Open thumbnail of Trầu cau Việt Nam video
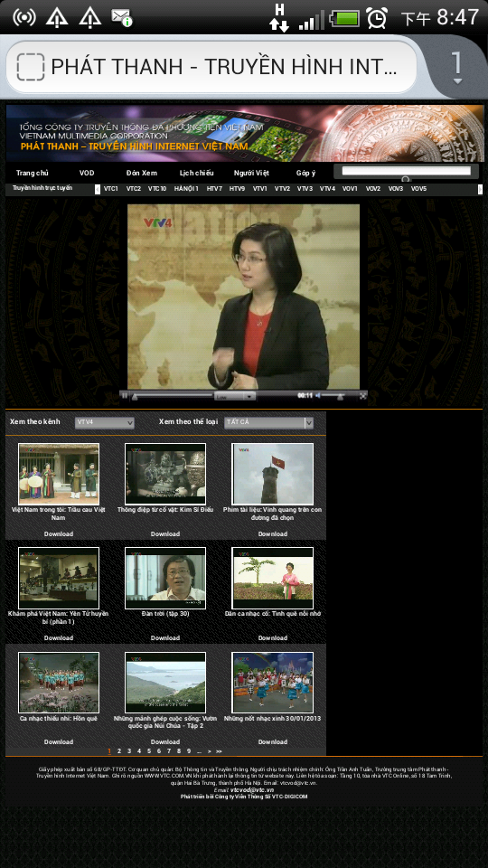 click(59, 473)
